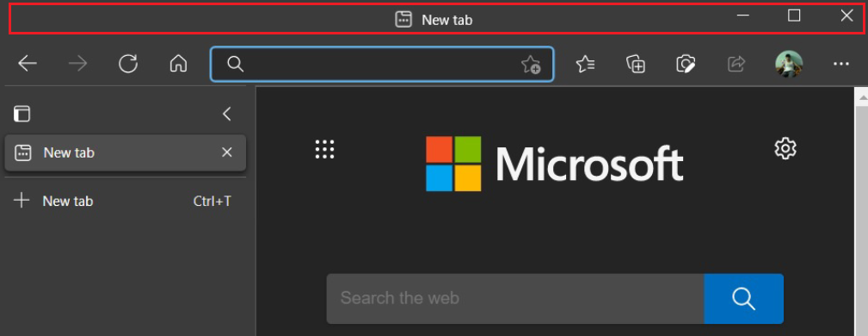Image resolution: width=868 pixels, height=336 pixels.
Task: Close the browser window
Action: pyautogui.click(x=846, y=16)
